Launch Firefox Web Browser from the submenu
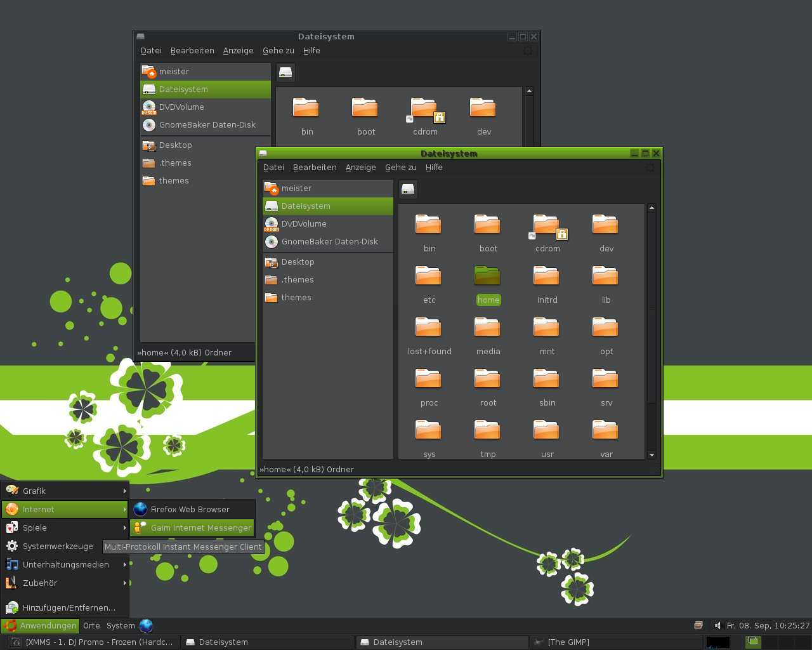The width and height of the screenshot is (812, 650). pyautogui.click(x=192, y=509)
